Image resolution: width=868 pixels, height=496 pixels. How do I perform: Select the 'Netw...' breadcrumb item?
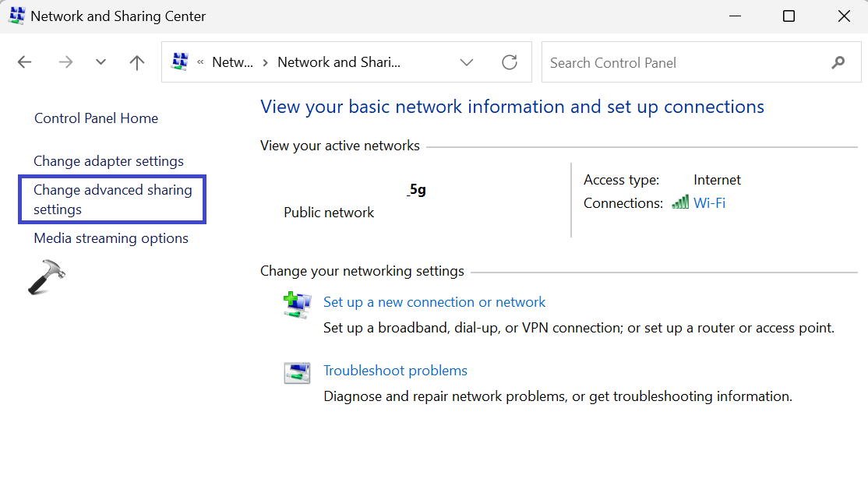click(x=232, y=62)
